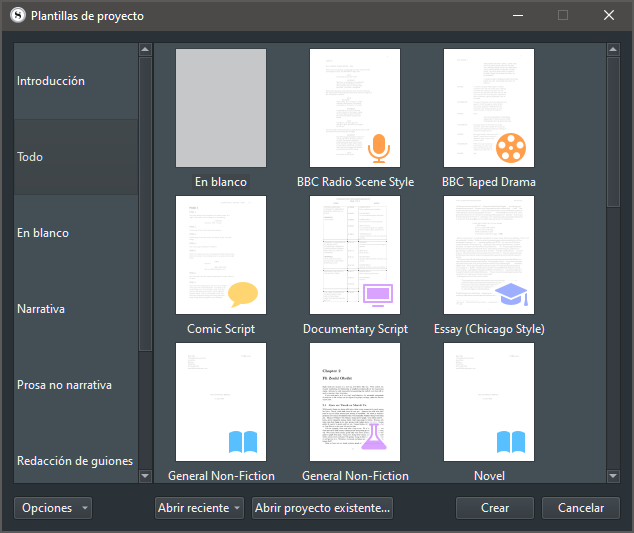
Task: Click the template grid scrollbar thumb
Action: click(613, 132)
